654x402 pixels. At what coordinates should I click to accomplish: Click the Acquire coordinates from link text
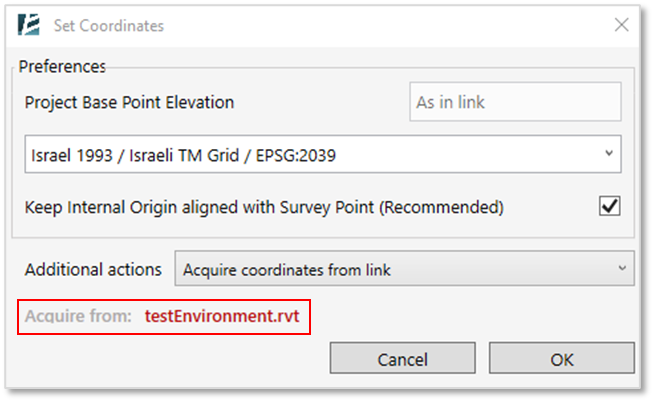tap(287, 270)
